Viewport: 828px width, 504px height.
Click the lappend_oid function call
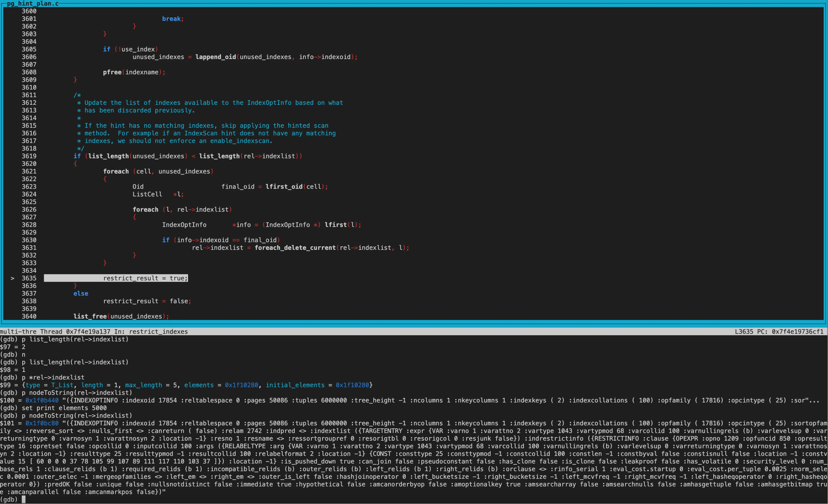tap(215, 57)
